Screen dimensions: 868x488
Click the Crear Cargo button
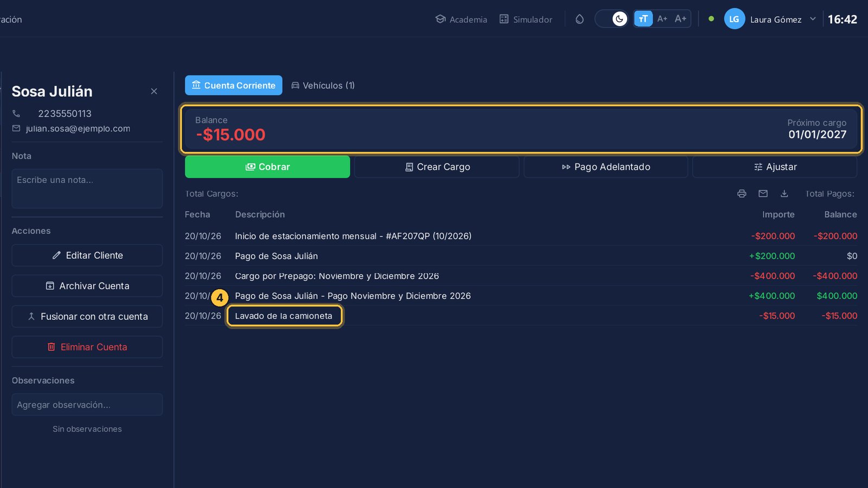[437, 167]
